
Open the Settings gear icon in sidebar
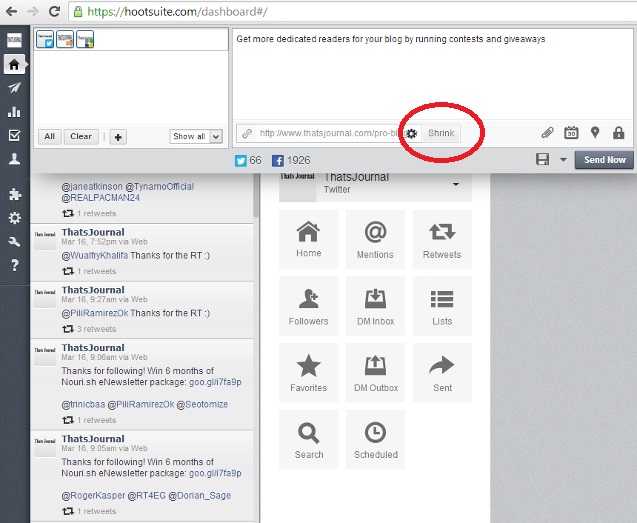[x=14, y=218]
